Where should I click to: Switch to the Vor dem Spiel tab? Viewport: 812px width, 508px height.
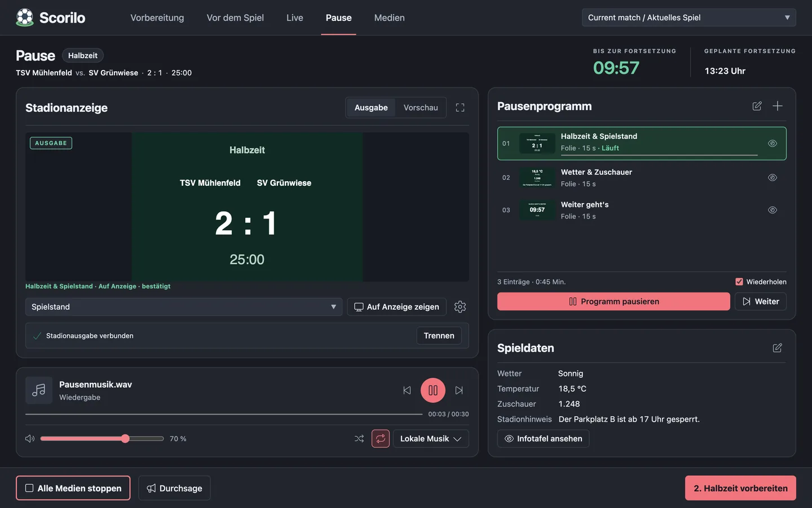coord(235,17)
